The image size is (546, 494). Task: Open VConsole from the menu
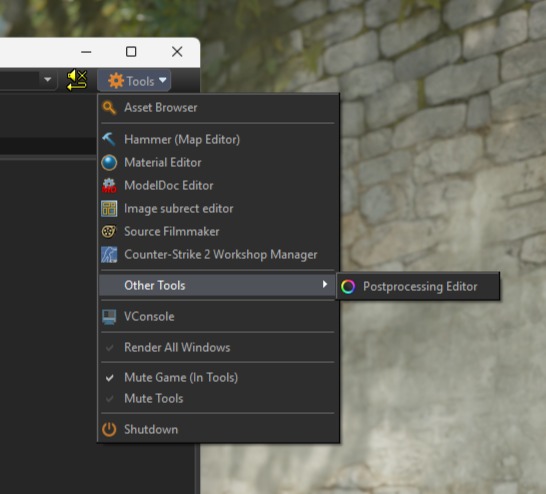click(x=218, y=317)
